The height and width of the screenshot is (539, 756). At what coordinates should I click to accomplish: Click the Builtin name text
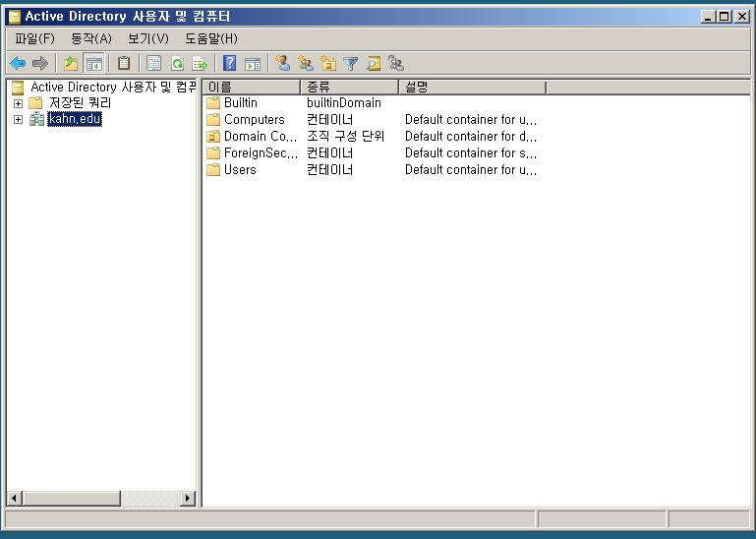click(x=241, y=102)
